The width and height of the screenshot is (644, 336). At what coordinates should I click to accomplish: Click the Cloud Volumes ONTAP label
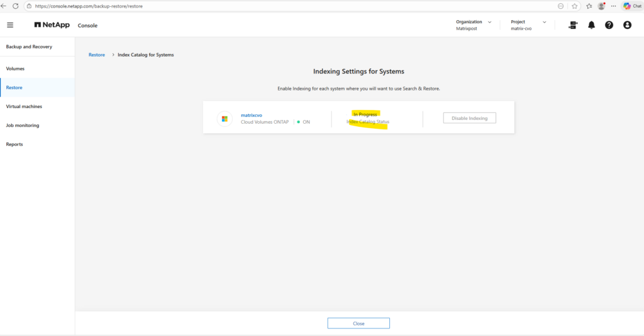click(x=265, y=122)
